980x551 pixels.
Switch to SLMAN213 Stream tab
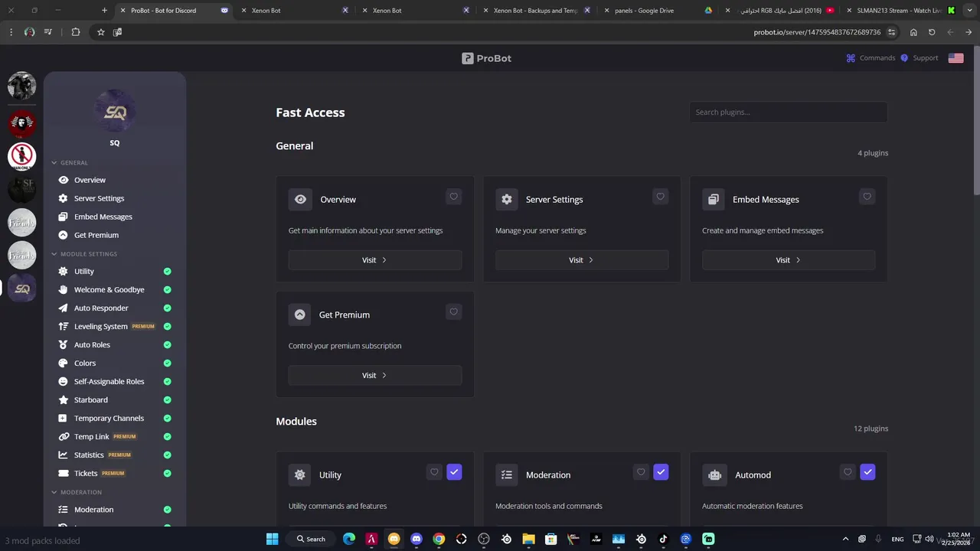tap(900, 11)
